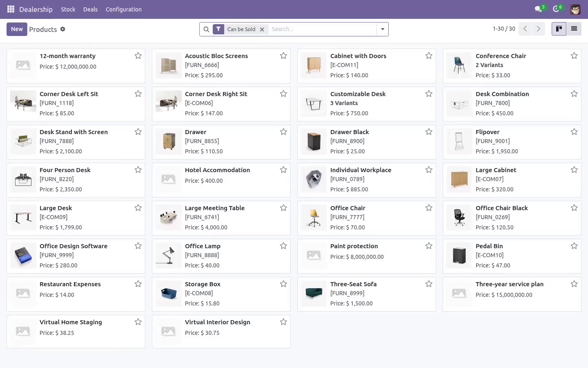Open the Individual Workplace product card

tap(367, 180)
